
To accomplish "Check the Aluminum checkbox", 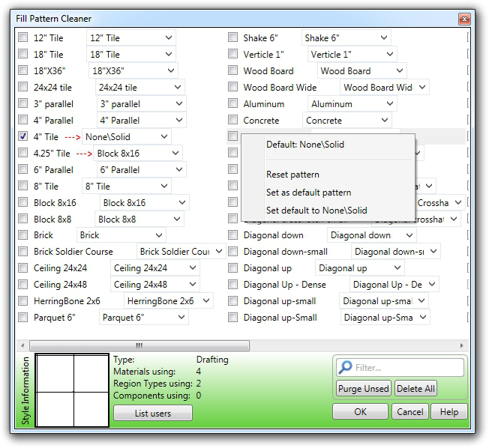I will coord(232,103).
